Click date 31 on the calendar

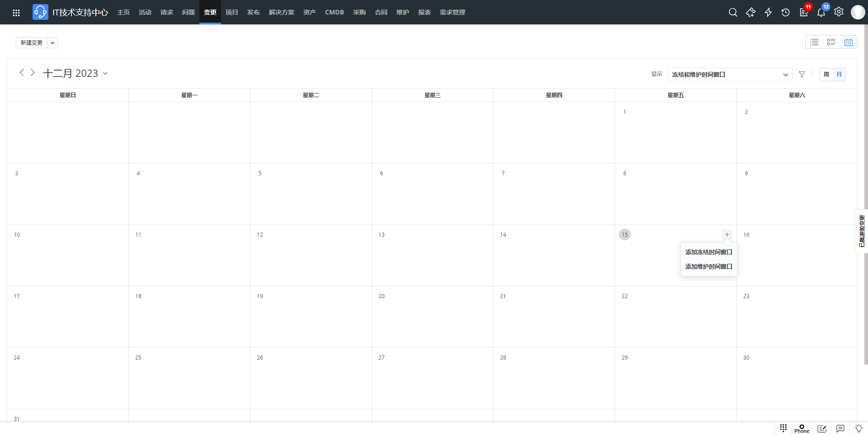pyautogui.click(x=17, y=419)
